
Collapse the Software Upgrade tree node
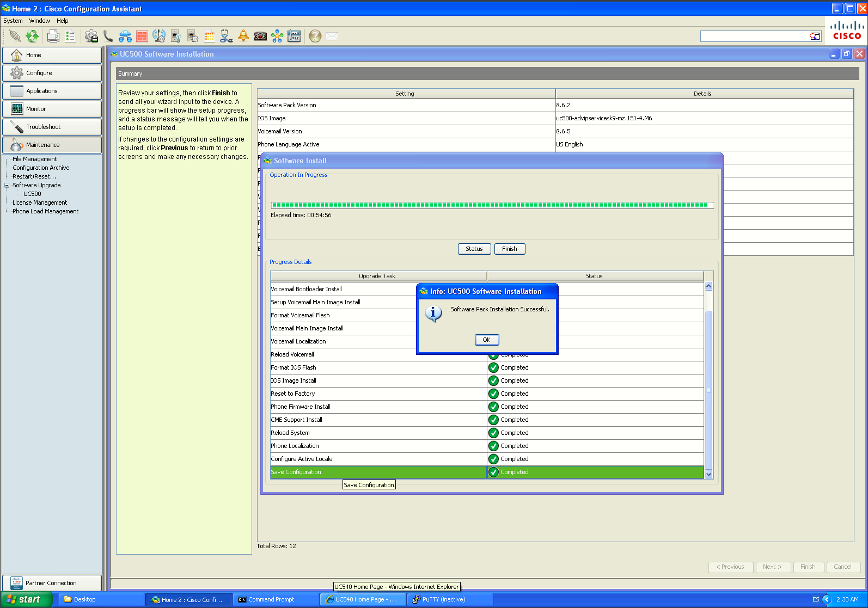pos(7,185)
